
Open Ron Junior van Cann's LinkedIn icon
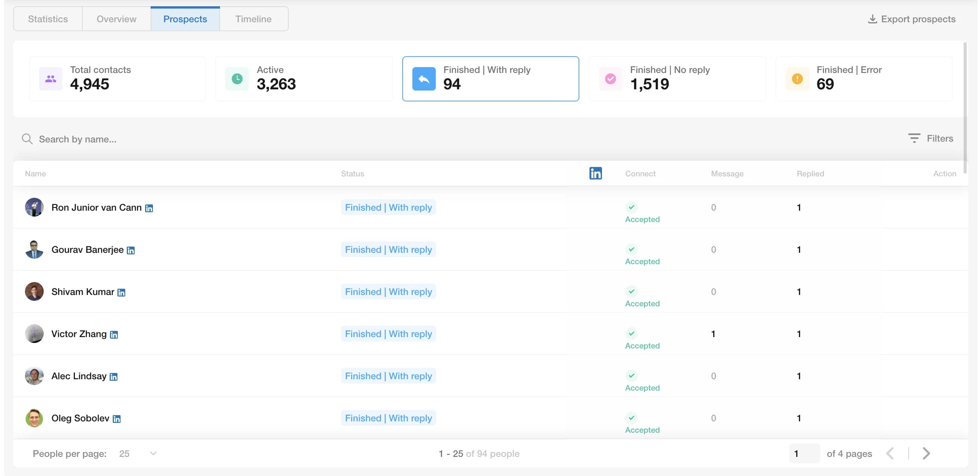[149, 208]
